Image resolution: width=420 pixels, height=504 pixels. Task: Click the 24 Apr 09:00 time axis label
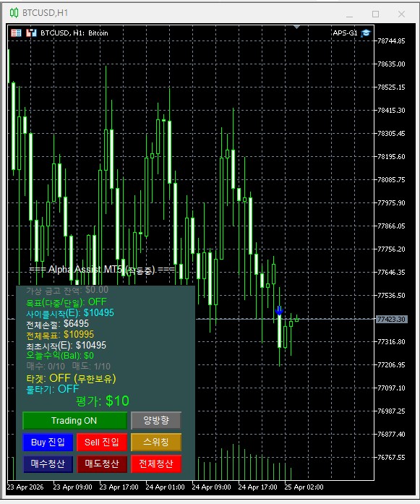pyautogui.click(x=211, y=487)
